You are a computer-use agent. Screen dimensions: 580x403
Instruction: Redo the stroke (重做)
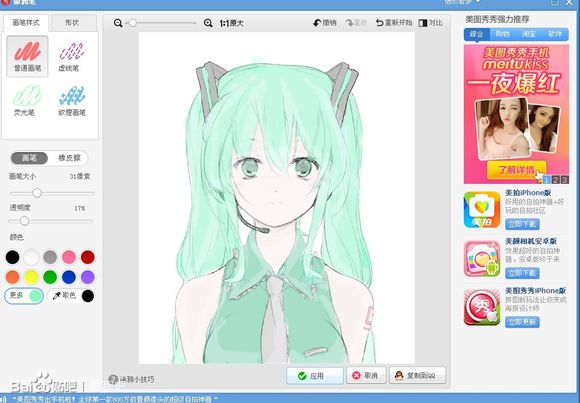[x=356, y=23]
